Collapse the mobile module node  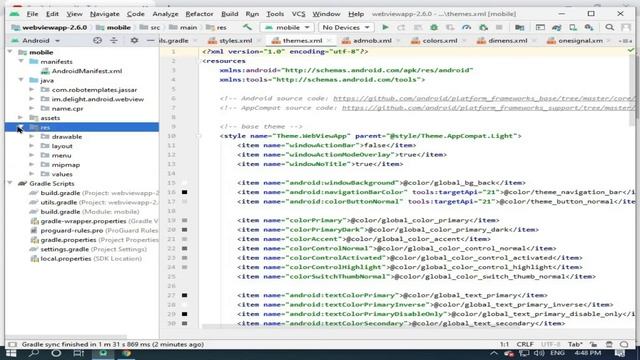[10, 52]
